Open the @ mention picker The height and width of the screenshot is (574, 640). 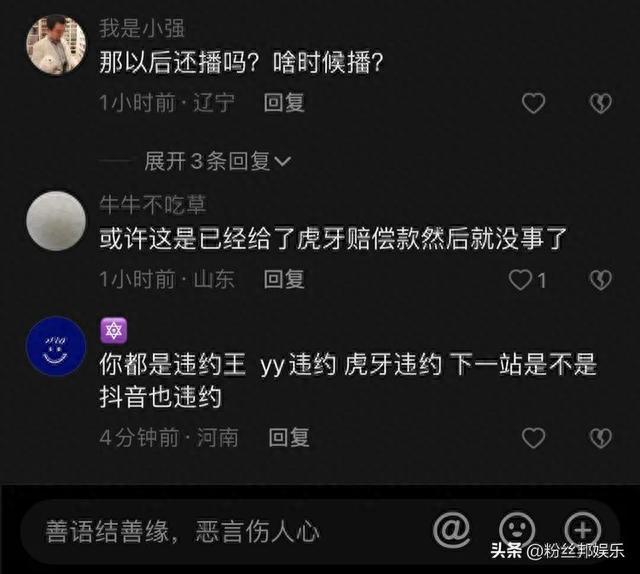(x=451, y=530)
